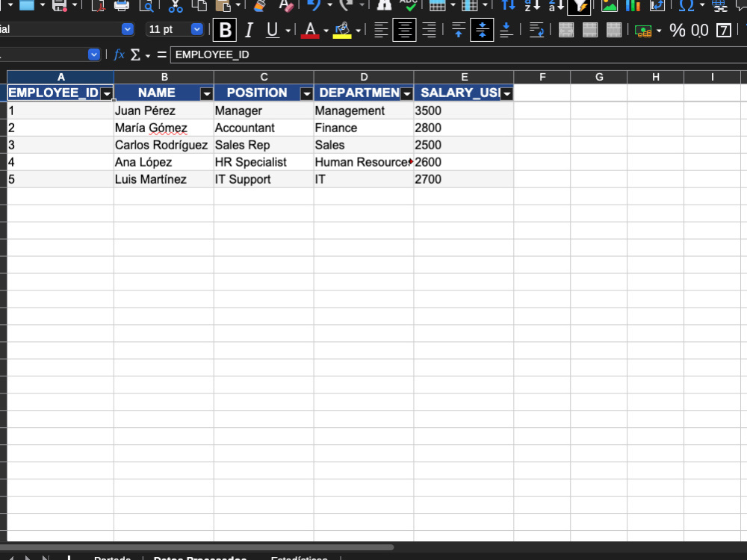
Task: Export directly as PDF
Action: tap(99, 6)
